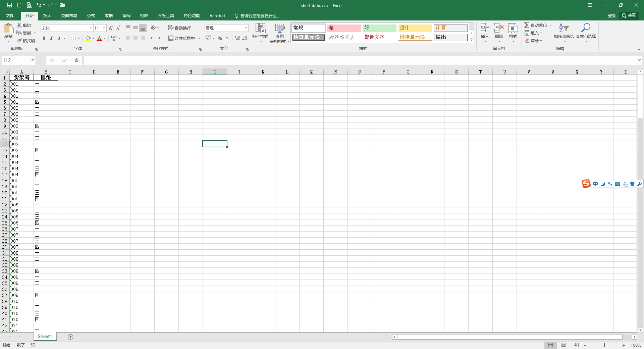
Task: Click the zoom slider handle in status bar
Action: point(604,345)
